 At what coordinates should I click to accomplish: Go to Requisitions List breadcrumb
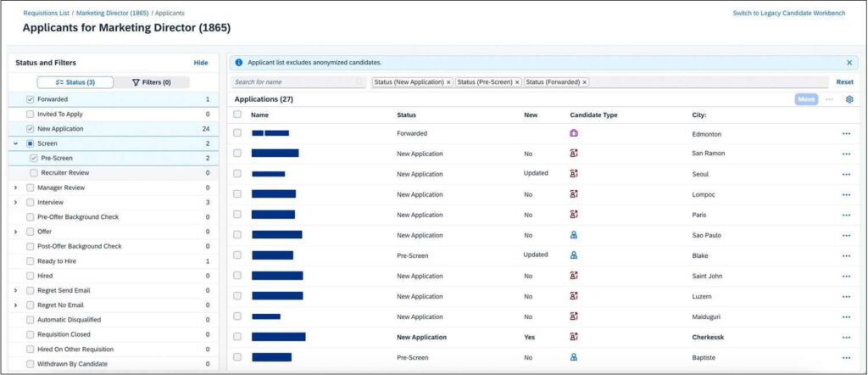tap(46, 13)
